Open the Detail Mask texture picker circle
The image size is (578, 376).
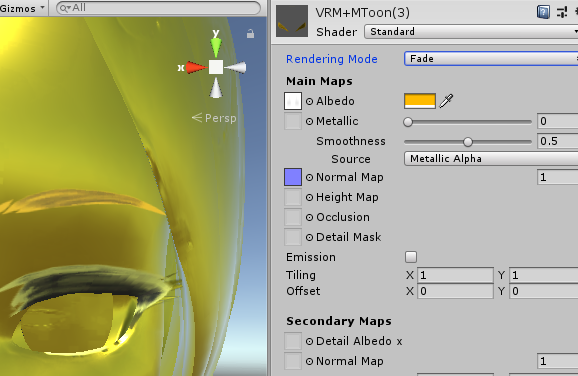(x=310, y=237)
